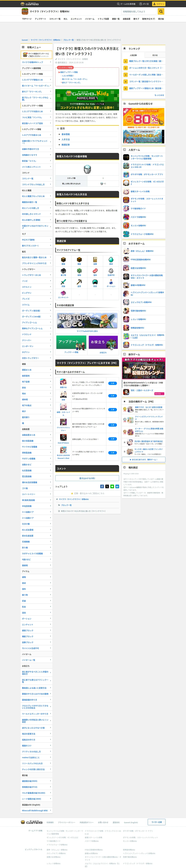Open トラップ装置 nav menu item
Viewport: 186px width, 868px height.
pos(103,19)
